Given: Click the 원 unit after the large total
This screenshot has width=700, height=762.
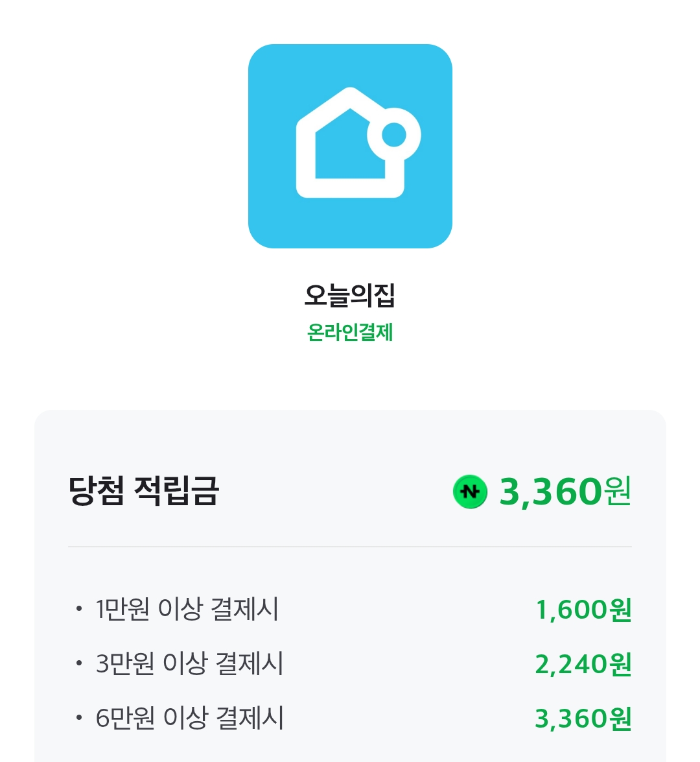Looking at the screenshot, I should pyautogui.click(x=618, y=492).
